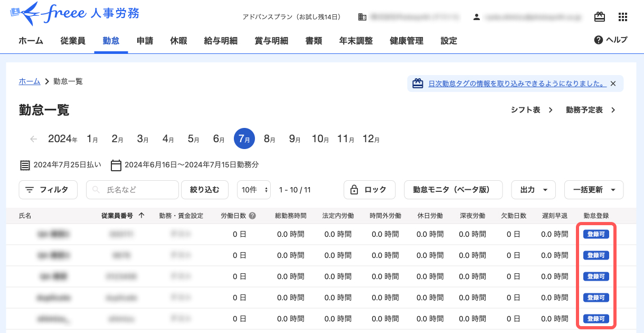Open the 健康管理 tab

tap(406, 41)
